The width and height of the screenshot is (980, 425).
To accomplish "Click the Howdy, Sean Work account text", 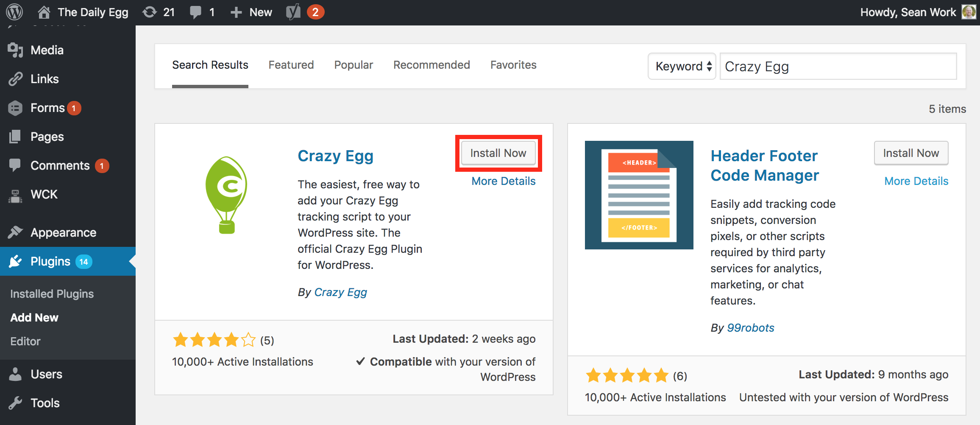I will click(908, 12).
